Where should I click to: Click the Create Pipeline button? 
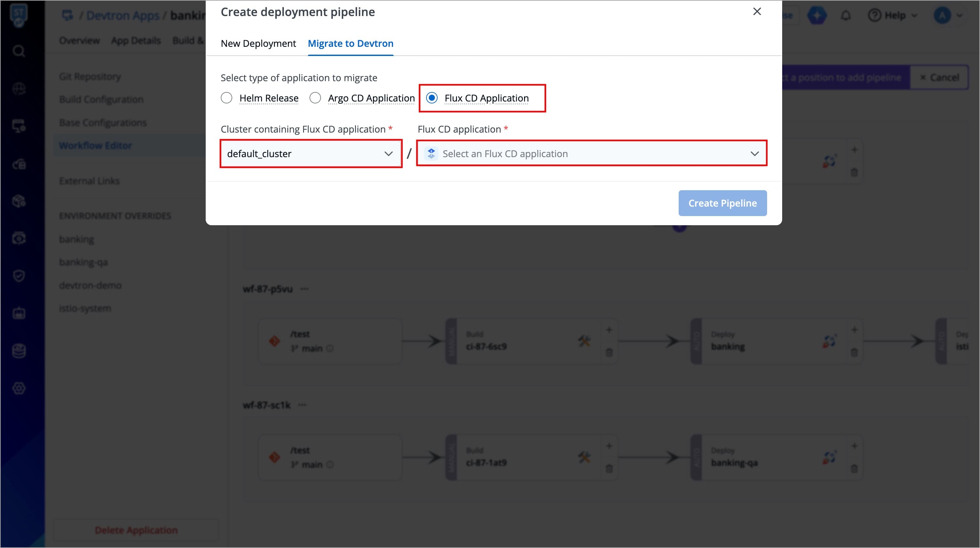[x=722, y=203]
